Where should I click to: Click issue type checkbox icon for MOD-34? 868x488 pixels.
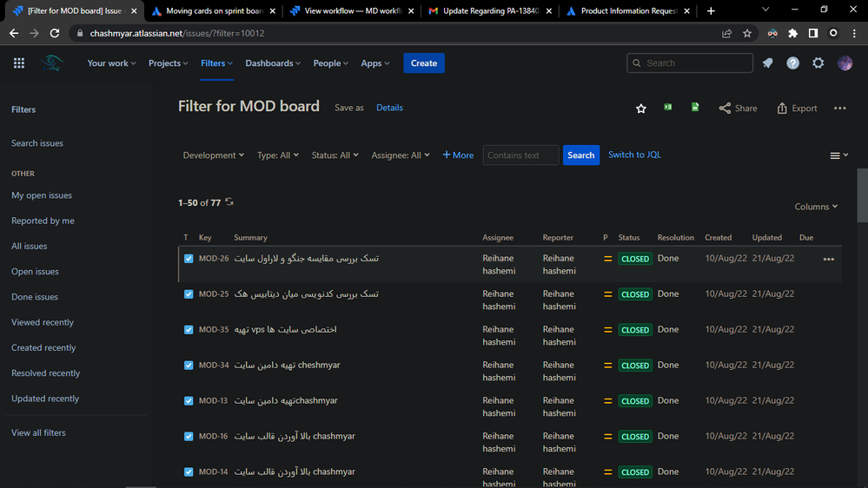pyautogui.click(x=189, y=366)
